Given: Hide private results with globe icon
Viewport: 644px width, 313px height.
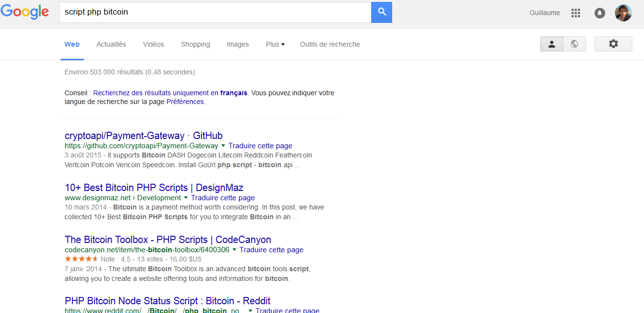Looking at the screenshot, I should [575, 44].
